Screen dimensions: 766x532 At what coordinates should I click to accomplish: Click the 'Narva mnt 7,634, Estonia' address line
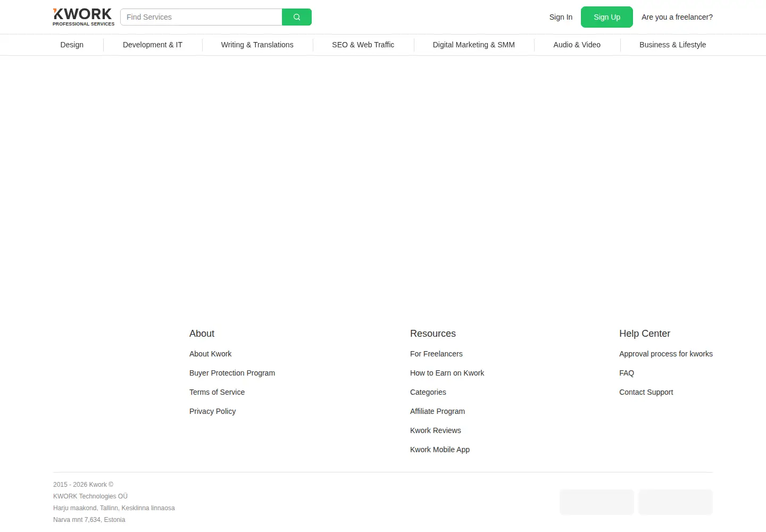89,520
